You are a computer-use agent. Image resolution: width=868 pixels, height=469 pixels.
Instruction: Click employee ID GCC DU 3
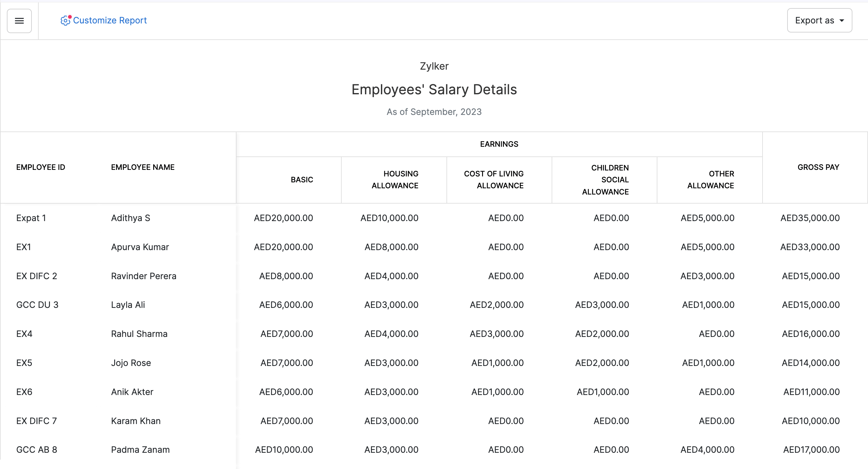pos(37,305)
